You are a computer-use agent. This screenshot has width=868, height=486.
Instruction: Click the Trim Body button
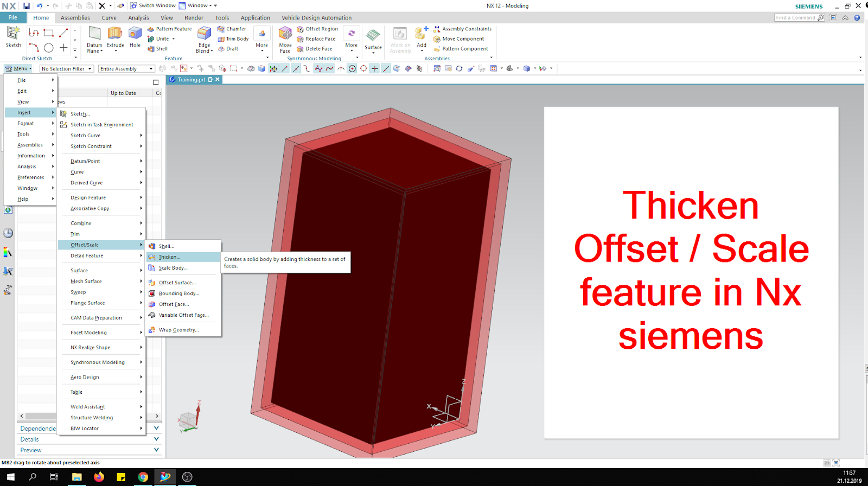(233, 39)
